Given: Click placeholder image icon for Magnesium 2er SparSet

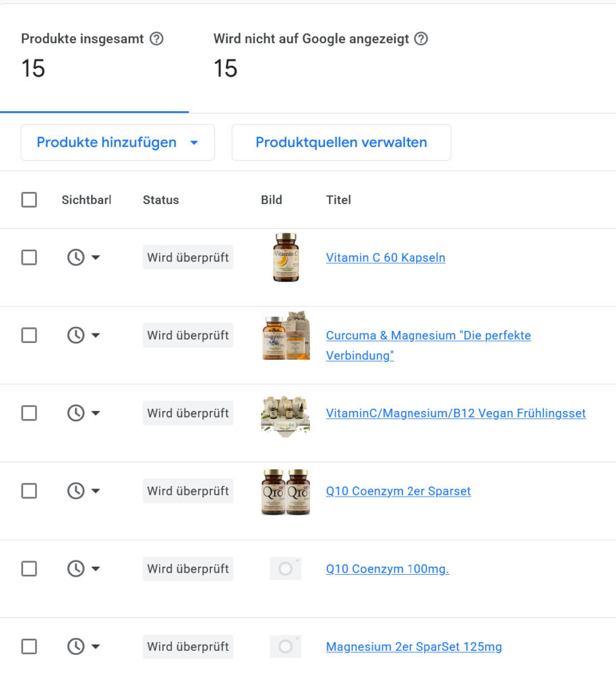Looking at the screenshot, I should coord(285,647).
